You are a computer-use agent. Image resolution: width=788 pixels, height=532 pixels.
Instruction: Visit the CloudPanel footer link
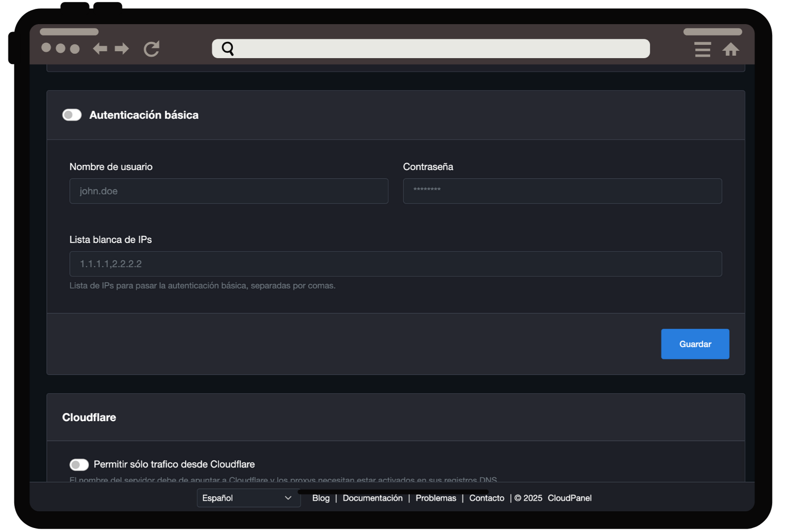click(569, 498)
